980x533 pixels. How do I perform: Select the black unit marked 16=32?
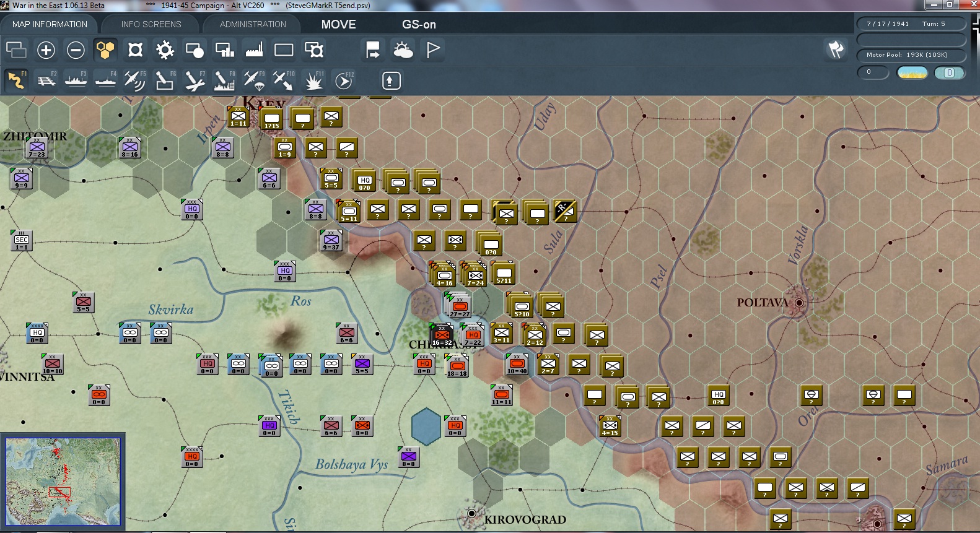coord(442,335)
